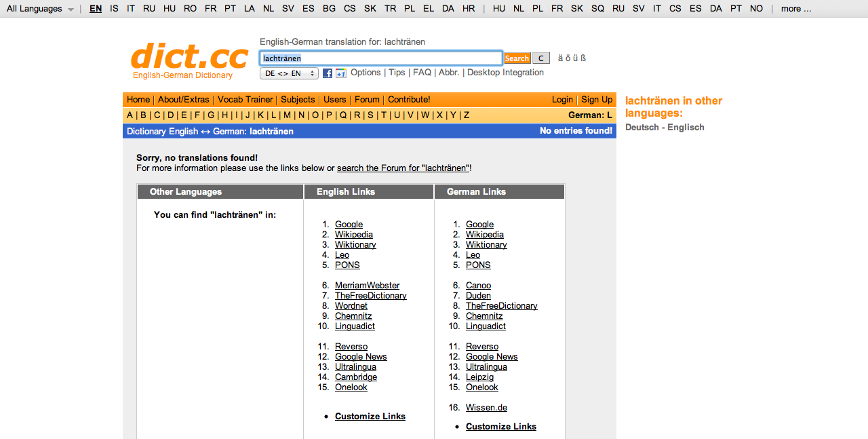Open the Contribute! menu item
Viewport: 868px width, 439px height.
point(409,100)
